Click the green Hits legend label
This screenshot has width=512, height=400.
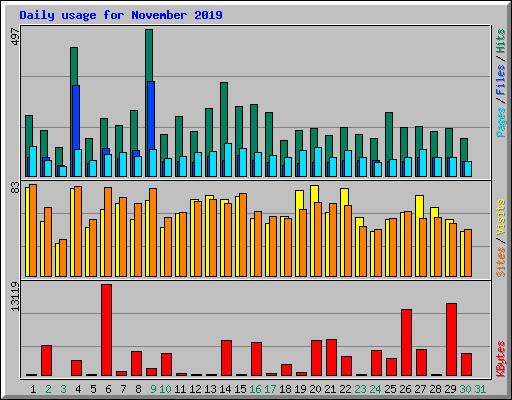click(x=500, y=41)
